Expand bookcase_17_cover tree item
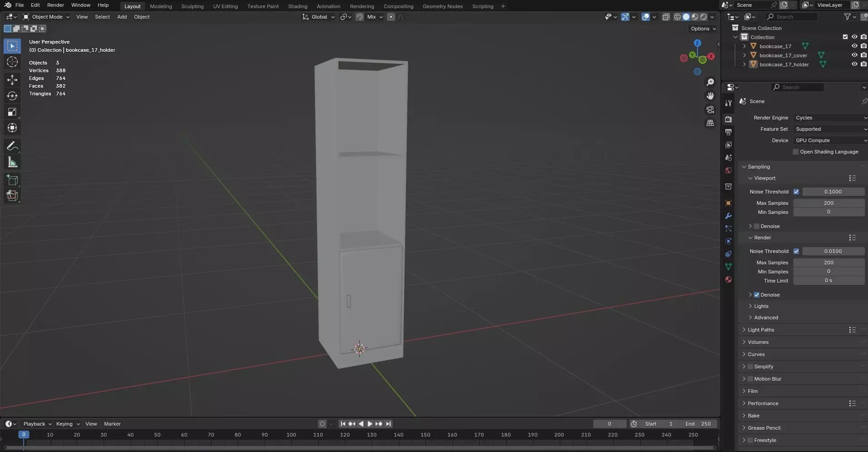Image resolution: width=868 pixels, height=452 pixels. point(744,55)
